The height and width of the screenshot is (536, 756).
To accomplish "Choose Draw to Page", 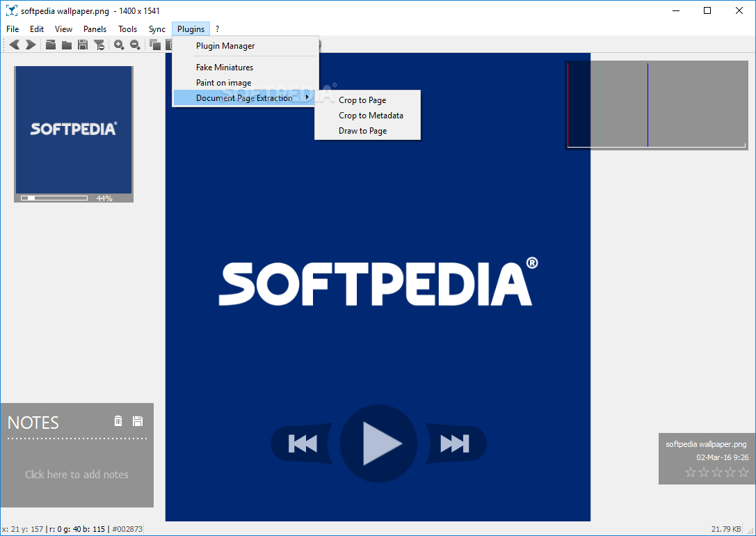I will (x=367, y=131).
